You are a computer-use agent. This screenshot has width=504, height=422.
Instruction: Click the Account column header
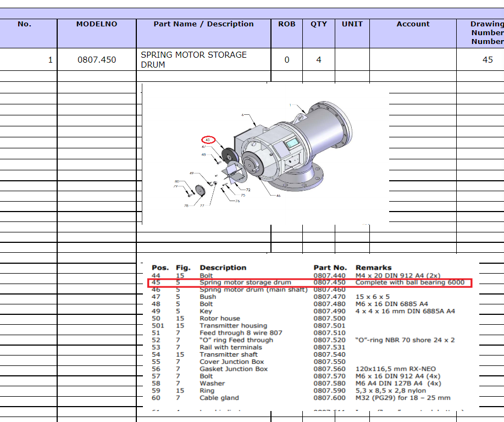413,24
